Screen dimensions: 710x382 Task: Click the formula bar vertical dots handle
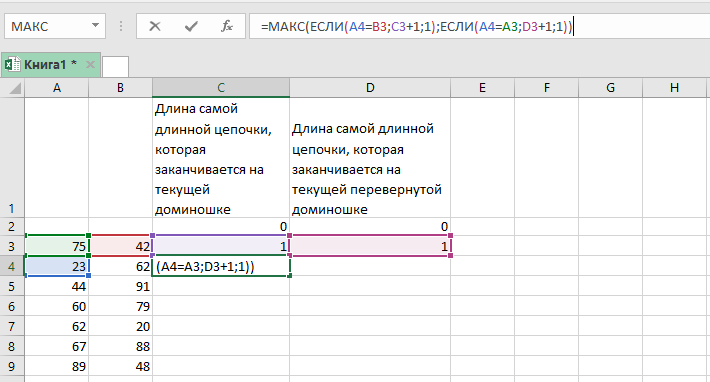121,26
